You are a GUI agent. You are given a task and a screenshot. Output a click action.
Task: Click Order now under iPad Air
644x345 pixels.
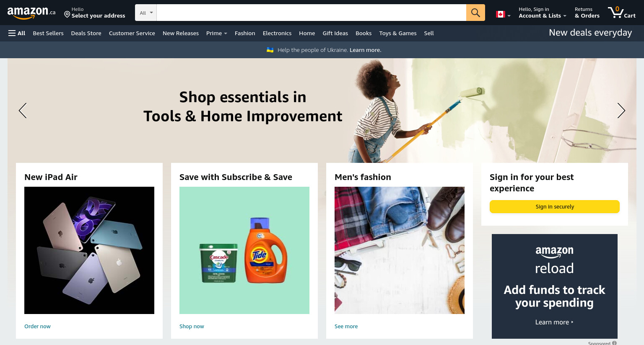coord(37,326)
